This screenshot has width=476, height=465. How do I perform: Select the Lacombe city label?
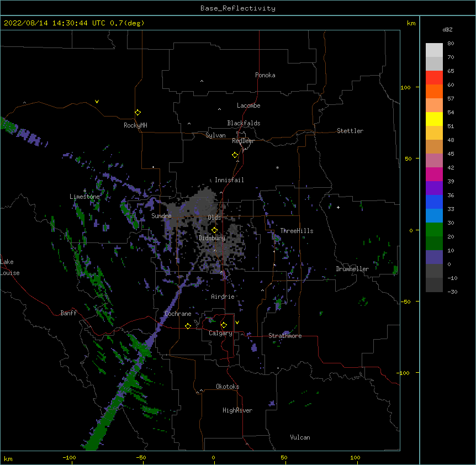pos(248,105)
